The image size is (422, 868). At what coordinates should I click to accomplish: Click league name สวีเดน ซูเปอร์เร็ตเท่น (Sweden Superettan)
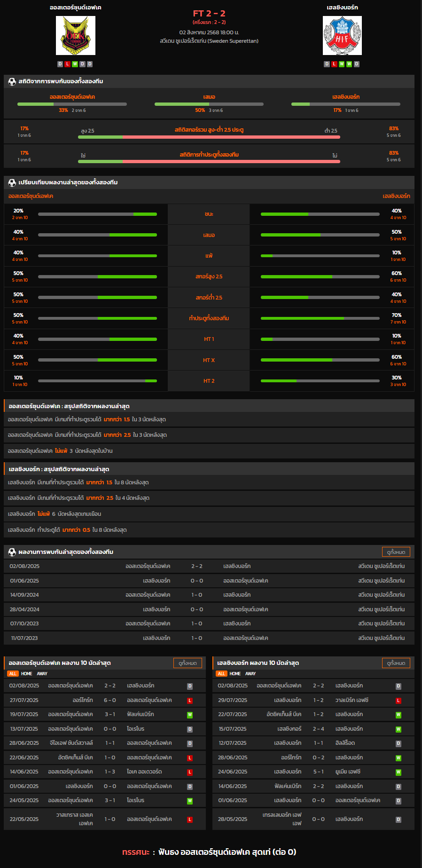tap(209, 41)
